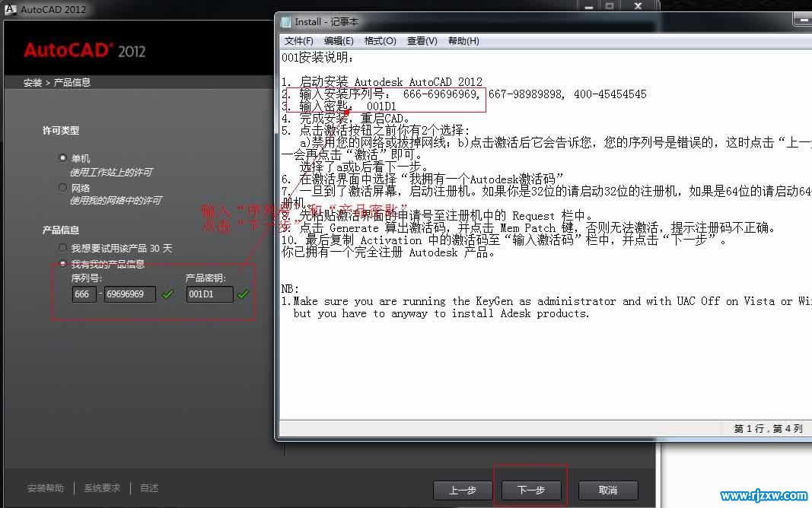
Task: Close the AutoCAD 2012 installer window
Action: point(638,6)
